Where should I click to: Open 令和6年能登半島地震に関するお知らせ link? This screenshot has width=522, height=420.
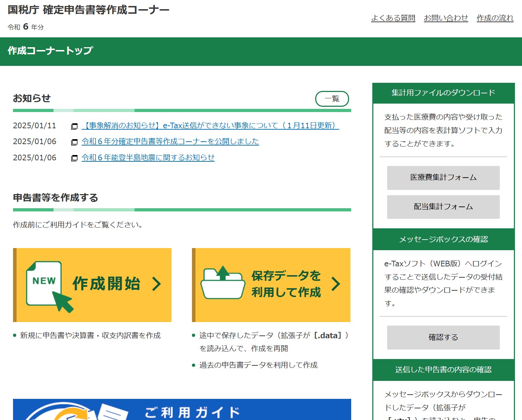click(148, 157)
